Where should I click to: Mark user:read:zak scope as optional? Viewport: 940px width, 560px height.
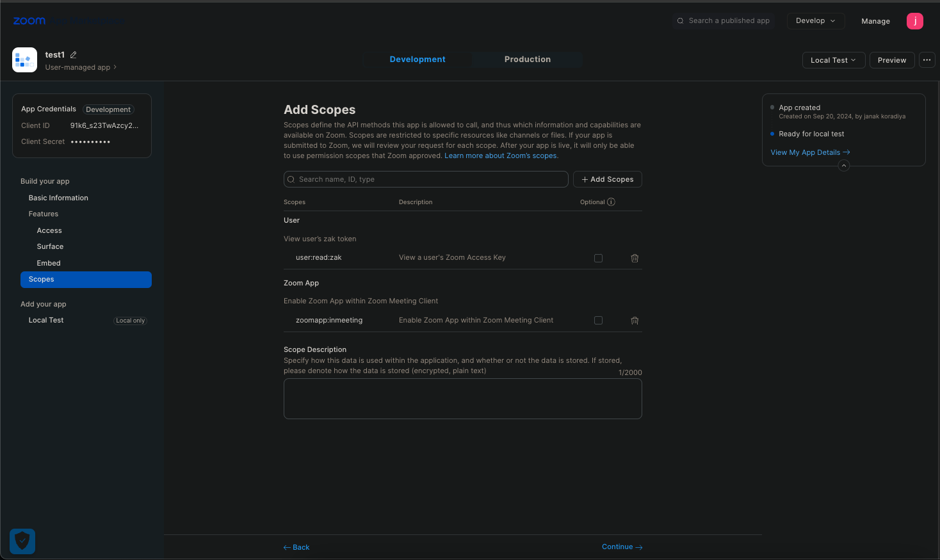[598, 258]
